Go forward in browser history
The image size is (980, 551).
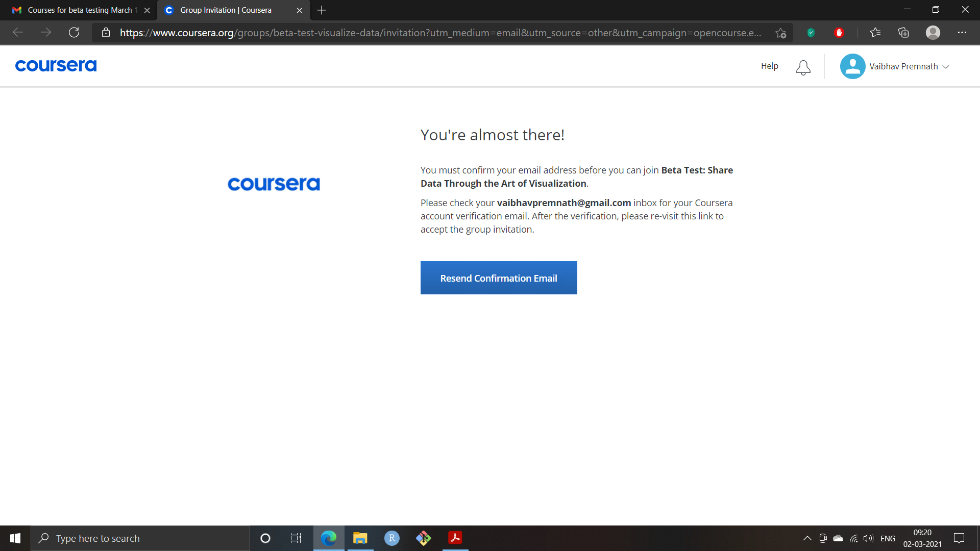click(x=46, y=33)
